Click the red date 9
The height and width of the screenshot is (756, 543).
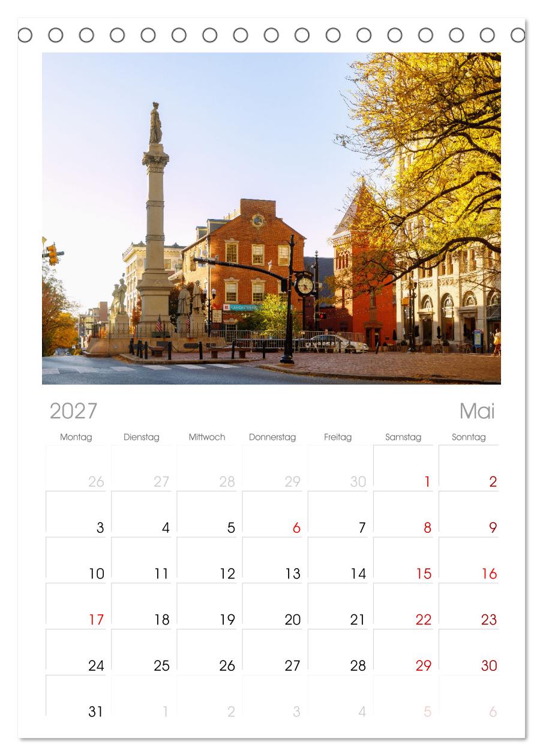click(493, 528)
